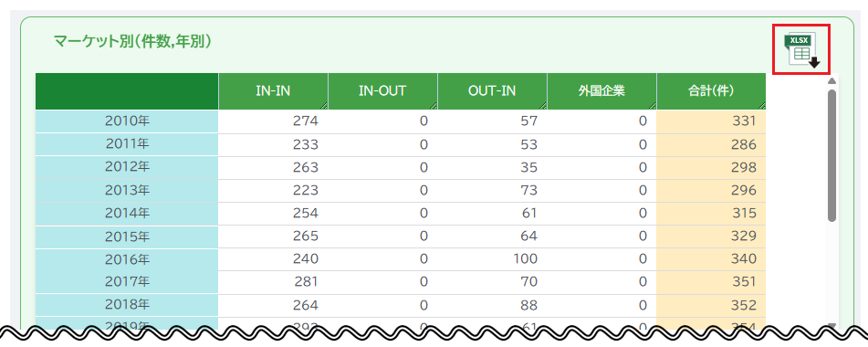The image size is (868, 347).
Task: Click the マーケット別(件数,年別) panel title
Action: click(x=133, y=41)
